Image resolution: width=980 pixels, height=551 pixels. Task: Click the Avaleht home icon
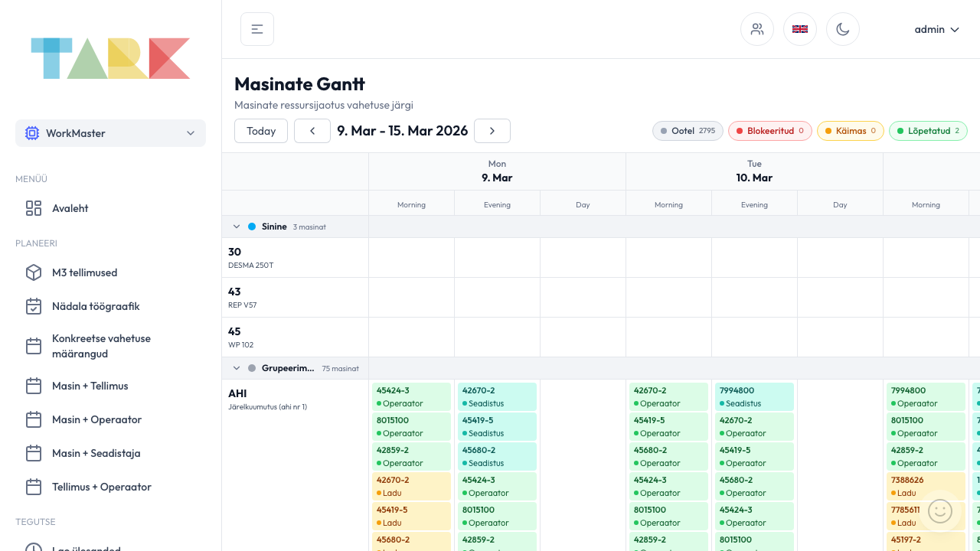34,207
